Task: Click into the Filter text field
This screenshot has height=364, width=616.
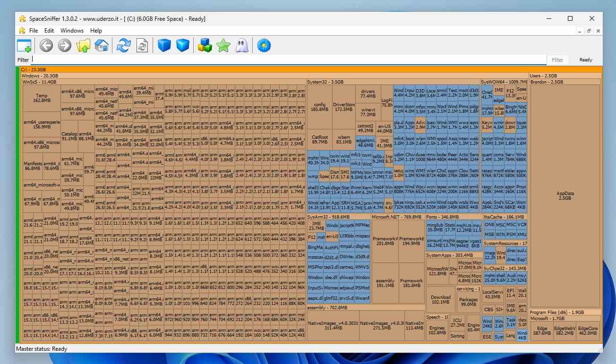Action: pyautogui.click(x=288, y=60)
